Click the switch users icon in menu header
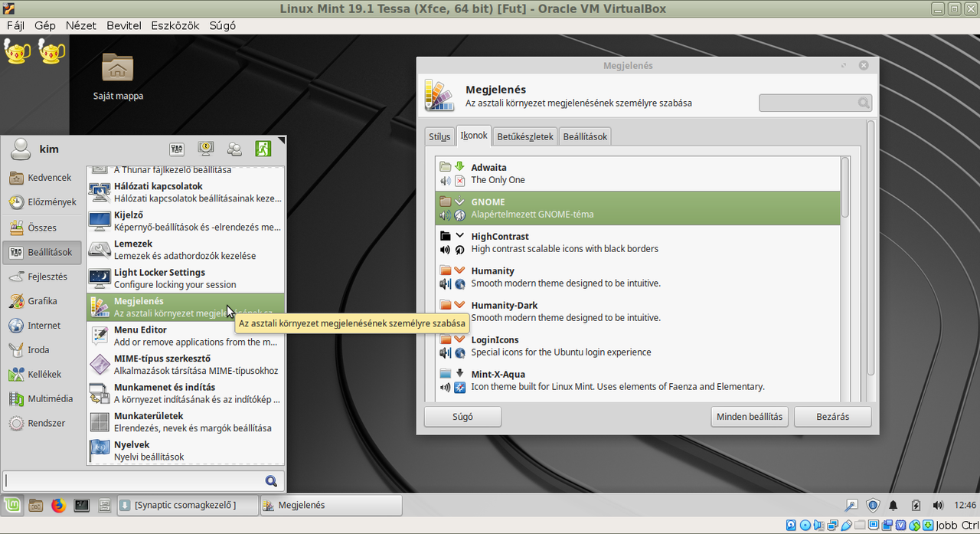The width and height of the screenshot is (980, 534). [x=234, y=149]
